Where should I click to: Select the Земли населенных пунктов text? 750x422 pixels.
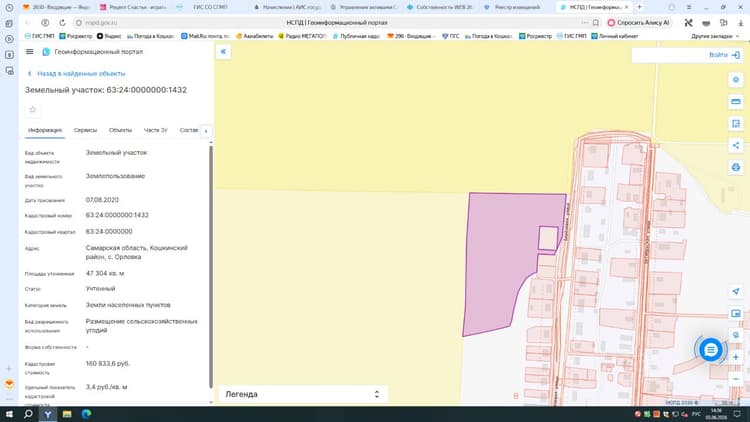coord(128,305)
